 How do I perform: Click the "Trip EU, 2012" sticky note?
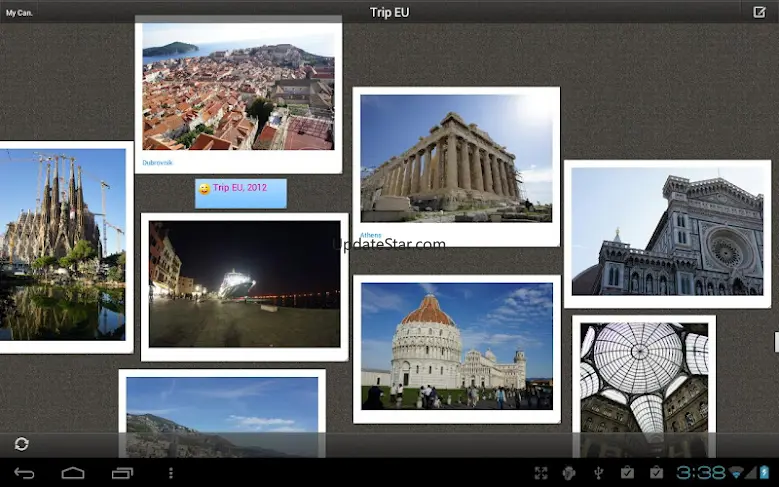[241, 193]
